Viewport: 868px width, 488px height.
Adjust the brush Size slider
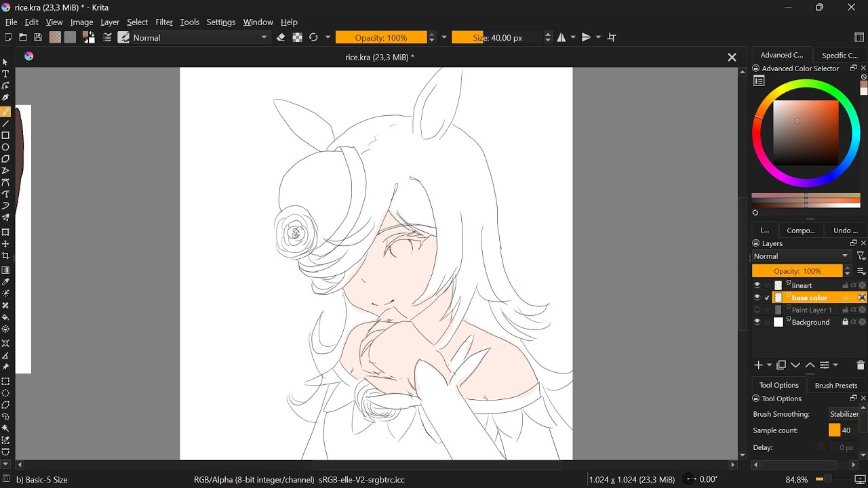(497, 38)
